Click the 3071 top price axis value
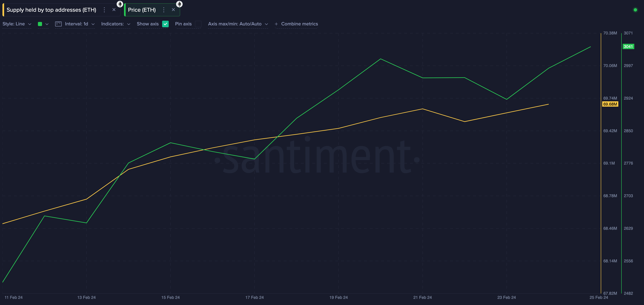This screenshot has width=644, height=305. pyautogui.click(x=628, y=33)
